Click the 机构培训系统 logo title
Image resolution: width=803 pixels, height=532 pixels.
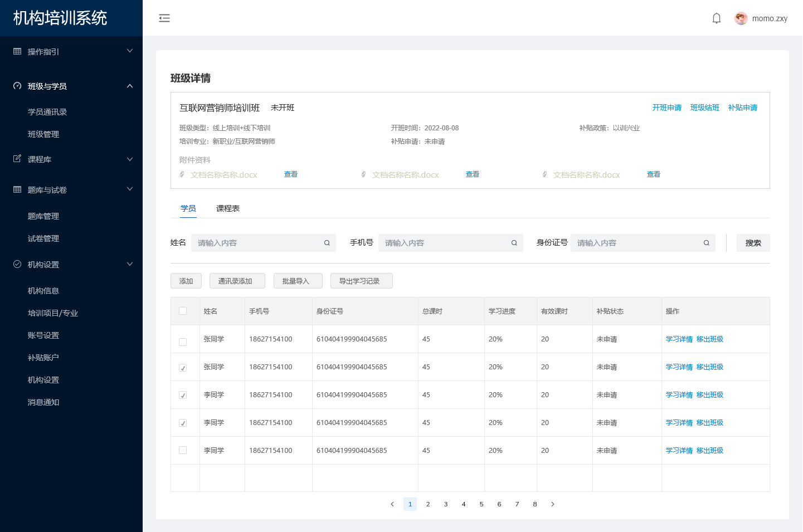point(60,18)
